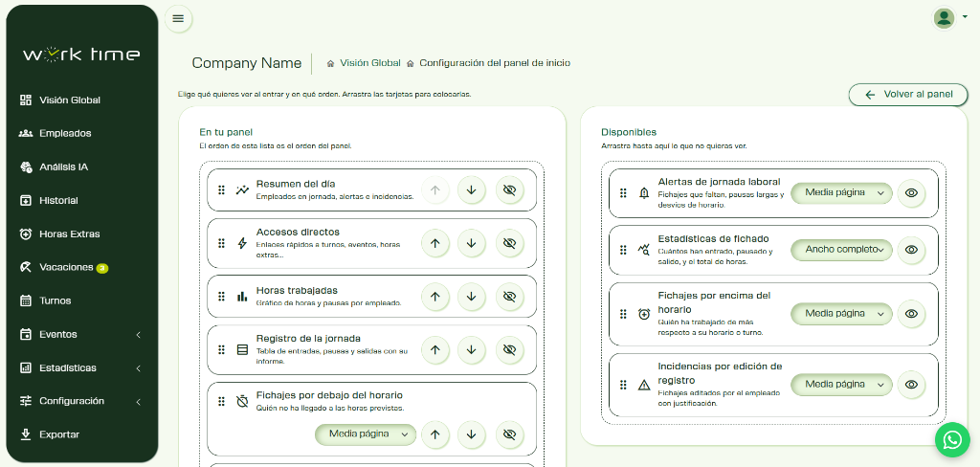980x467 pixels.
Task: Move Accesos directos up
Action: pos(435,243)
